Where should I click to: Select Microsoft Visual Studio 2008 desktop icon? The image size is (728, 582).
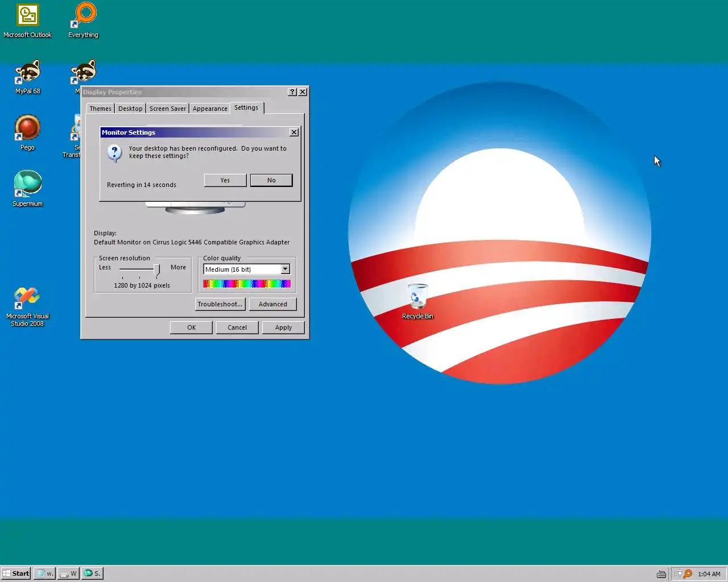coord(27,307)
